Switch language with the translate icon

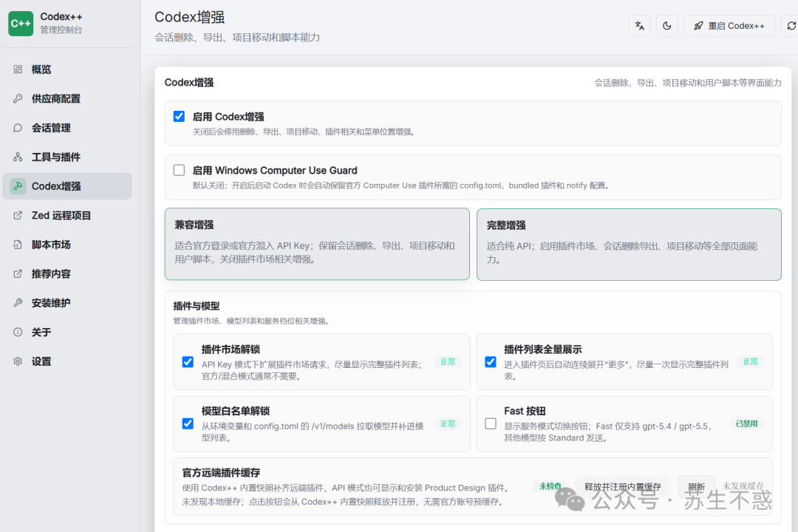[x=640, y=26]
